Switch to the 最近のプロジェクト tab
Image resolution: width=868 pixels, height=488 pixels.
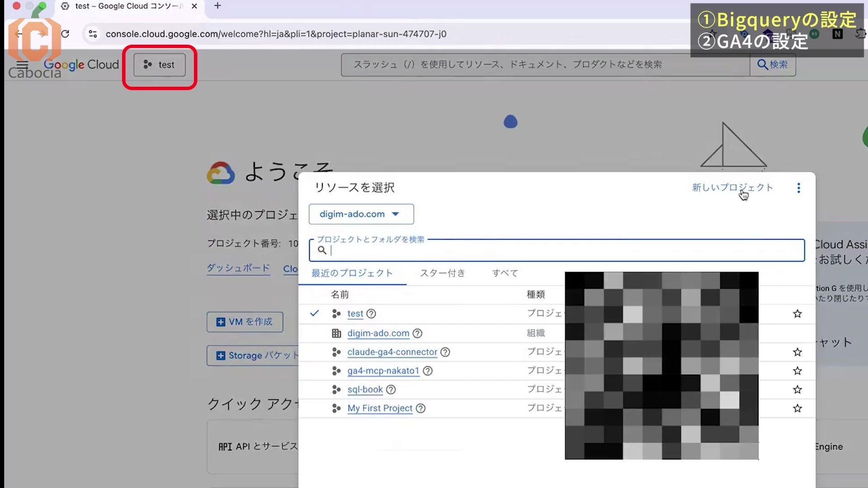click(x=352, y=273)
